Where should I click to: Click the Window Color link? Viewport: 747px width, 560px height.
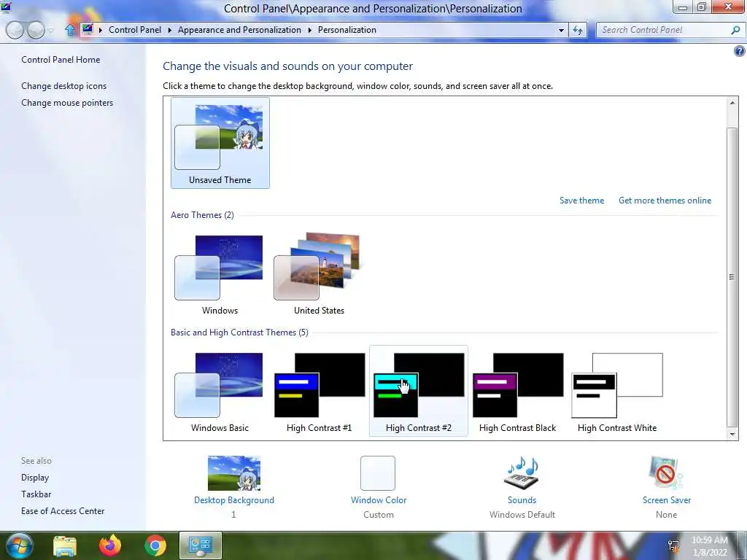click(x=379, y=500)
